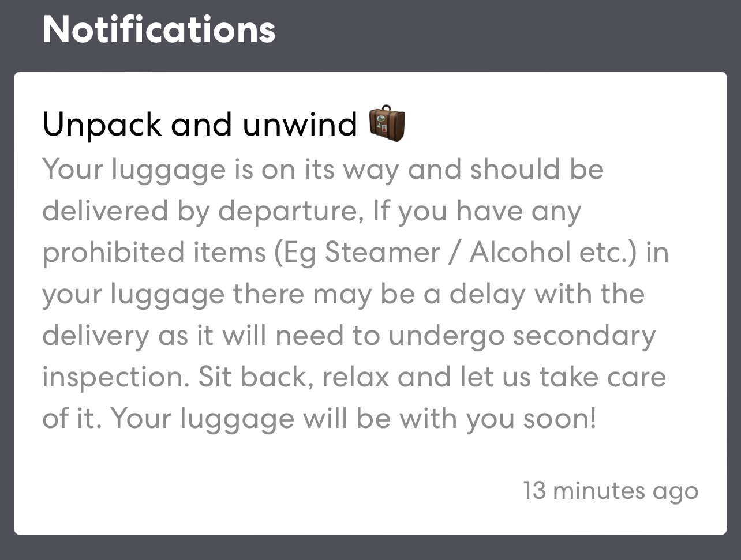
Task: Open the Unpack and unwind notification
Action: pos(370,303)
